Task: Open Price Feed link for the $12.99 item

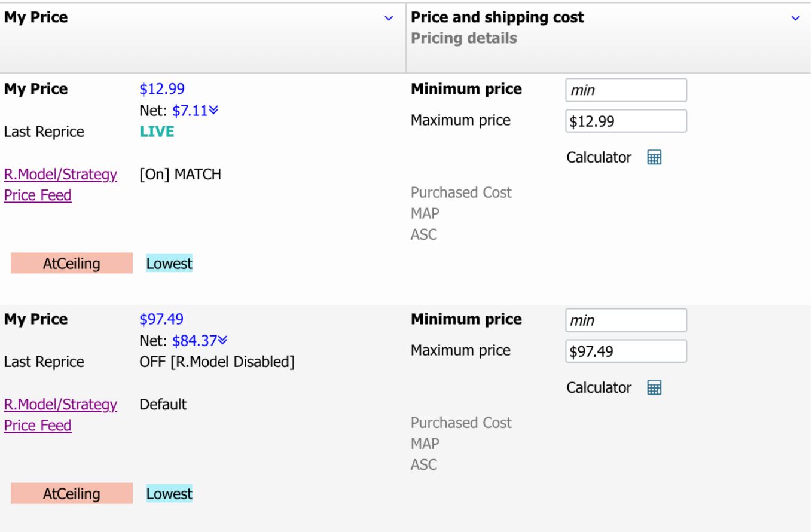Action: (x=38, y=195)
